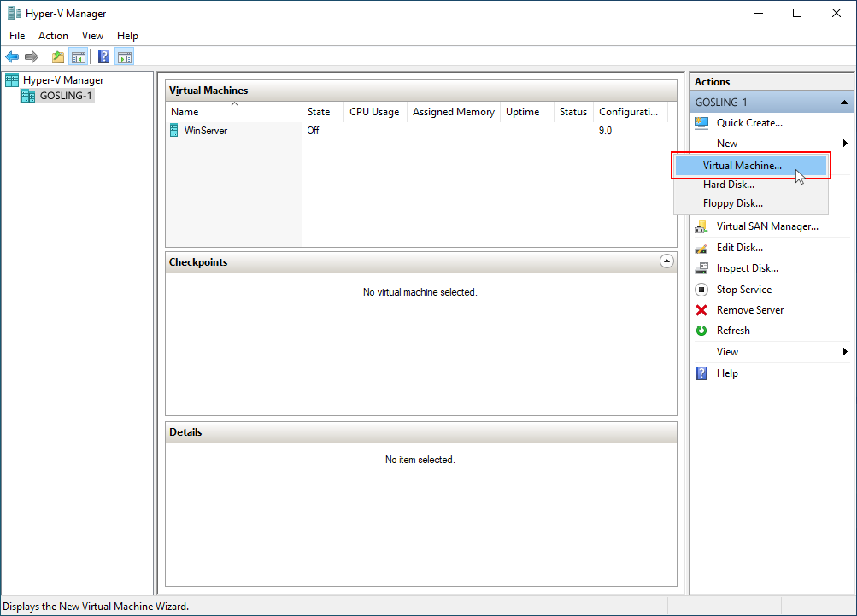This screenshot has width=857, height=616.
Task: Click the green Refresh icon
Action: [701, 331]
